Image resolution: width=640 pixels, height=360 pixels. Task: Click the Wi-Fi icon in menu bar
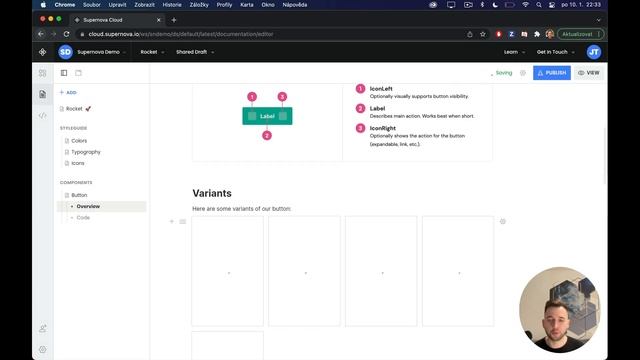coord(526,5)
